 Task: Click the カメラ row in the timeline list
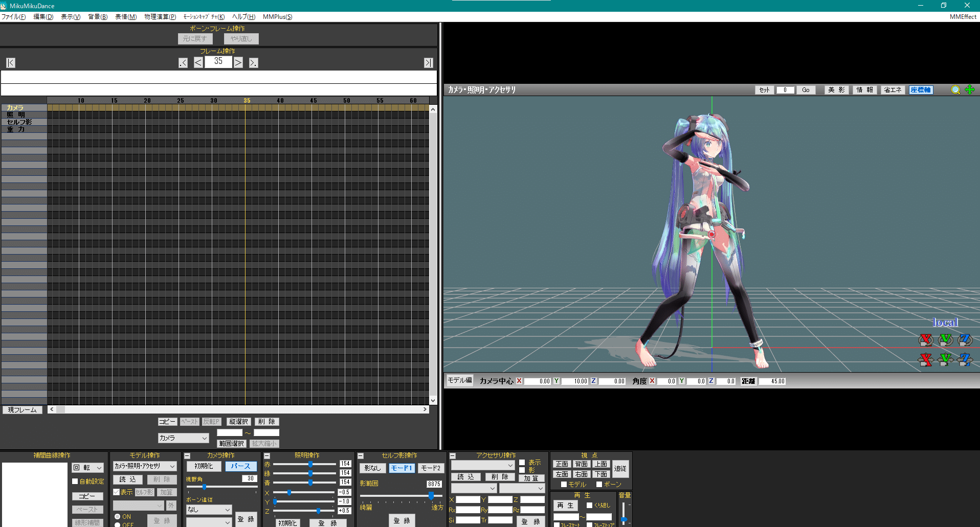pos(24,108)
